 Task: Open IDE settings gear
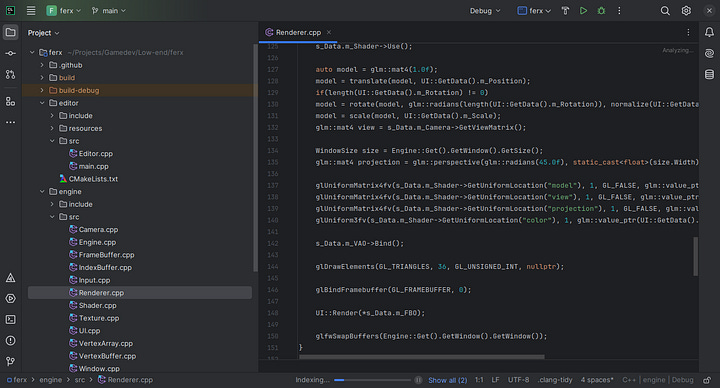click(686, 11)
